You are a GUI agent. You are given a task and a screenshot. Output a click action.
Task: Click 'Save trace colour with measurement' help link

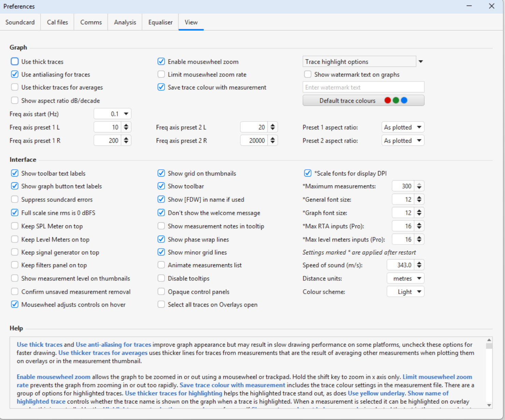(x=232, y=385)
